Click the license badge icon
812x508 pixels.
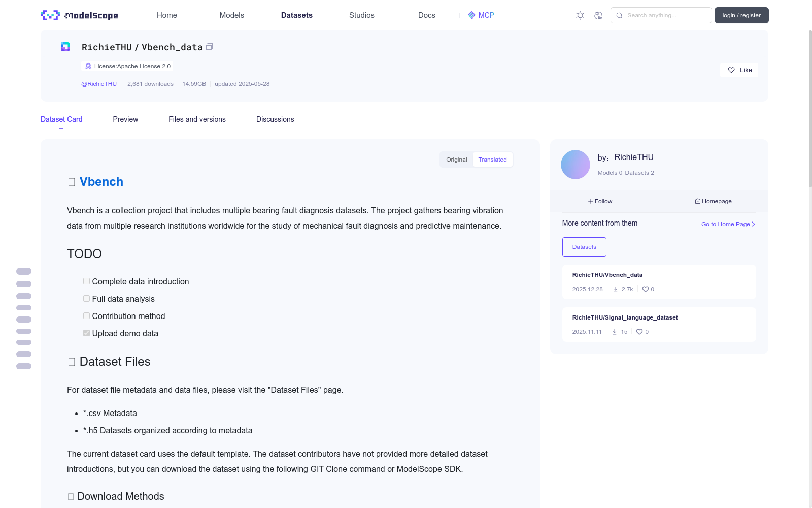coord(88,66)
